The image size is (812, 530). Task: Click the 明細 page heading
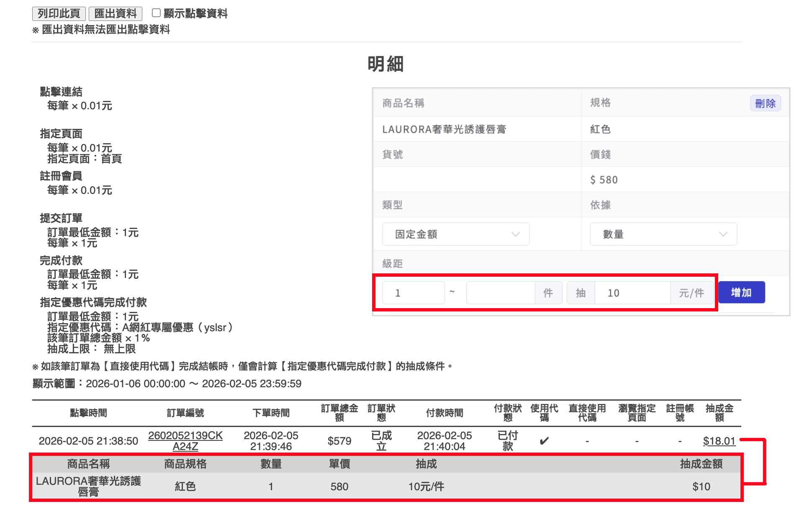[385, 64]
